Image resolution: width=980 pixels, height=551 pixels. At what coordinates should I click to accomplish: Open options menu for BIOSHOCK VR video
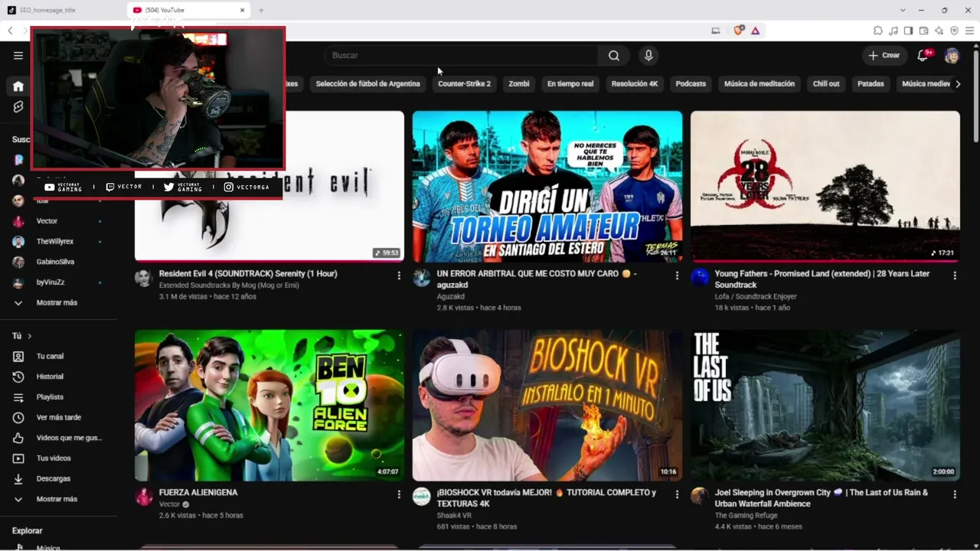point(677,494)
